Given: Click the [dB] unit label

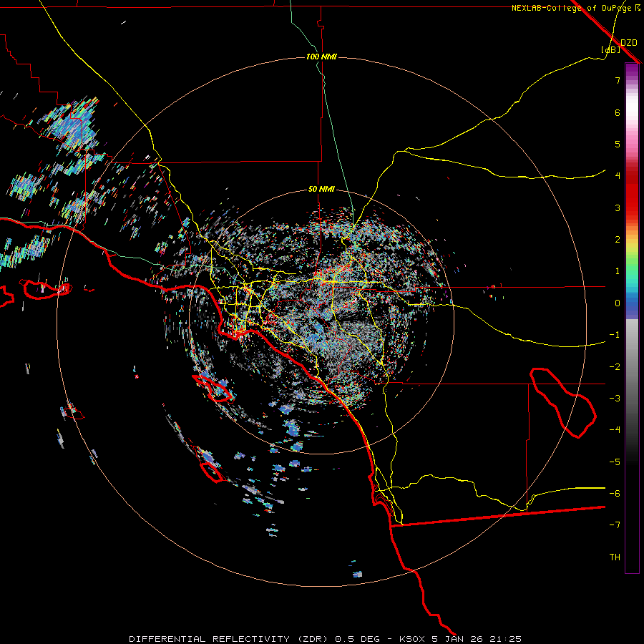Looking at the screenshot, I should coord(610,49).
